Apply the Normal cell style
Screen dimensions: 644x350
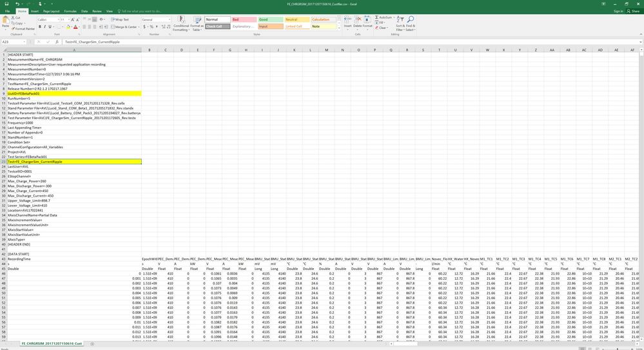(x=217, y=19)
